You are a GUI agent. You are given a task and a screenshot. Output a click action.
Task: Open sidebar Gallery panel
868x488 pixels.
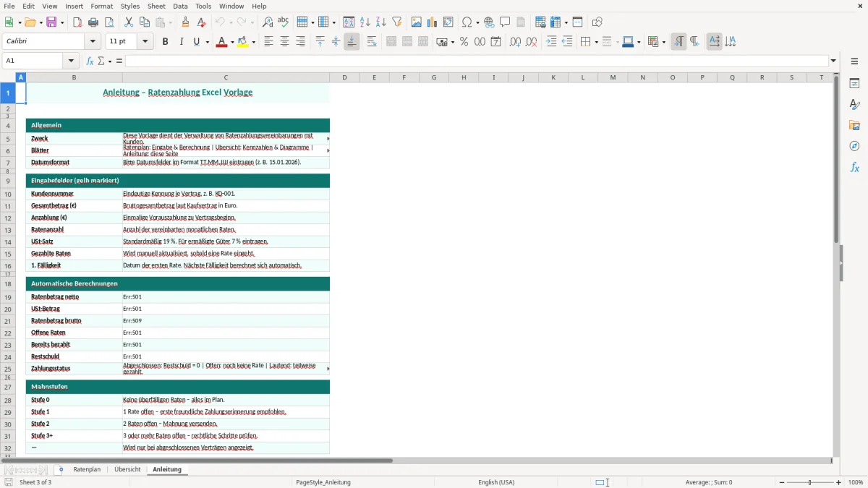click(x=854, y=126)
